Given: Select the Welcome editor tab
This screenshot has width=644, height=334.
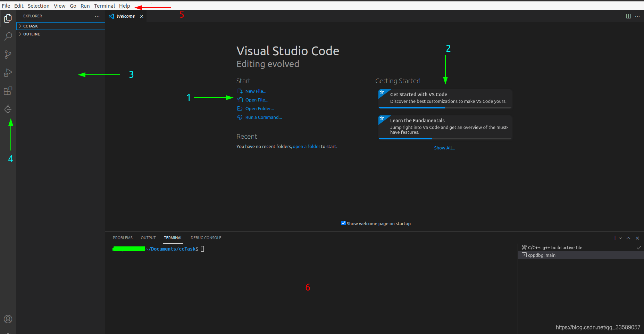Looking at the screenshot, I should click(126, 16).
